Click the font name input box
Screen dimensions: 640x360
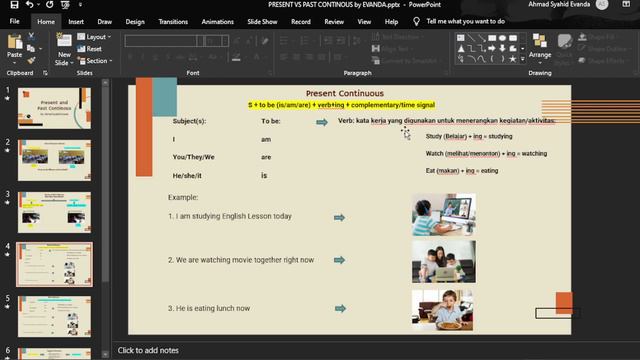tap(160, 41)
